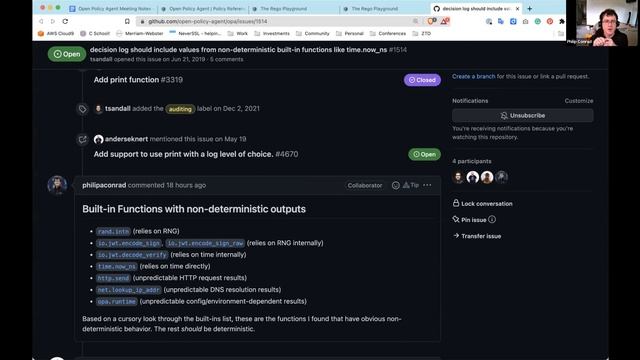Click the green Open badge on issue #4670
This screenshot has height=360, width=640.
[x=424, y=154]
